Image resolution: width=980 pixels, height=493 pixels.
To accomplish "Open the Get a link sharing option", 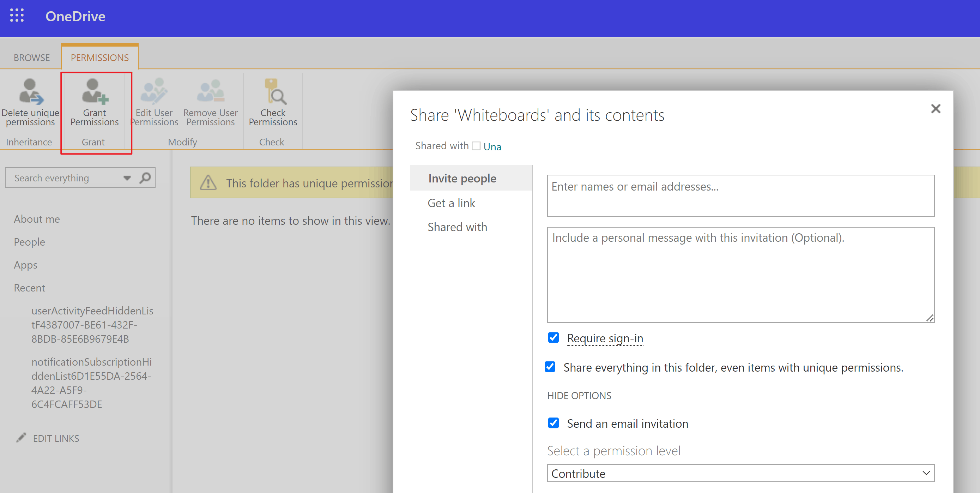I will pos(451,203).
